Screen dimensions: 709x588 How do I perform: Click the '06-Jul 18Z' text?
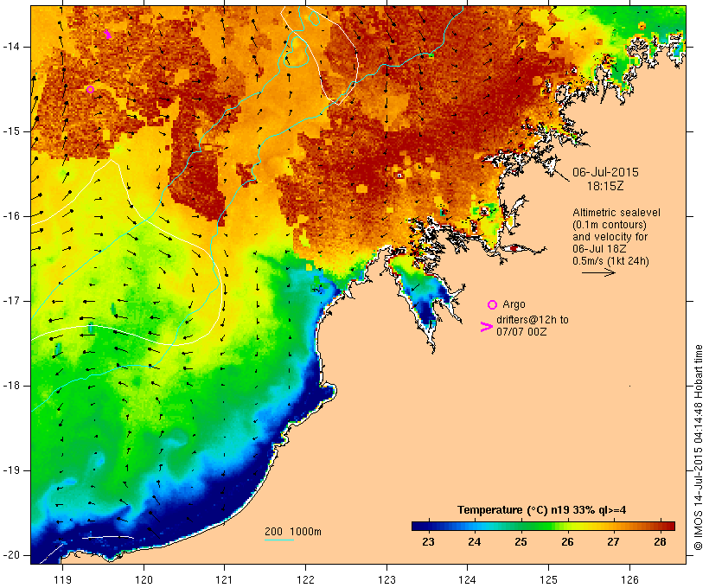(599, 249)
